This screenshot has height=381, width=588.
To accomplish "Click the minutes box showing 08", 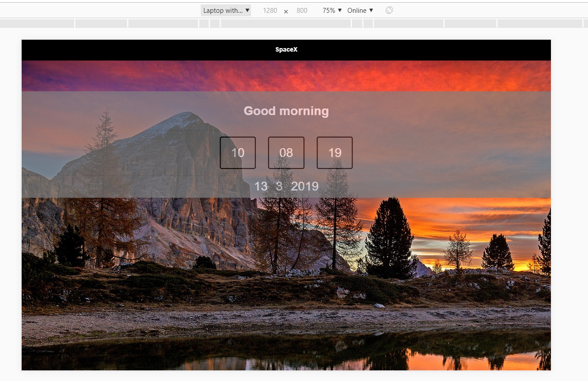I will click(286, 153).
